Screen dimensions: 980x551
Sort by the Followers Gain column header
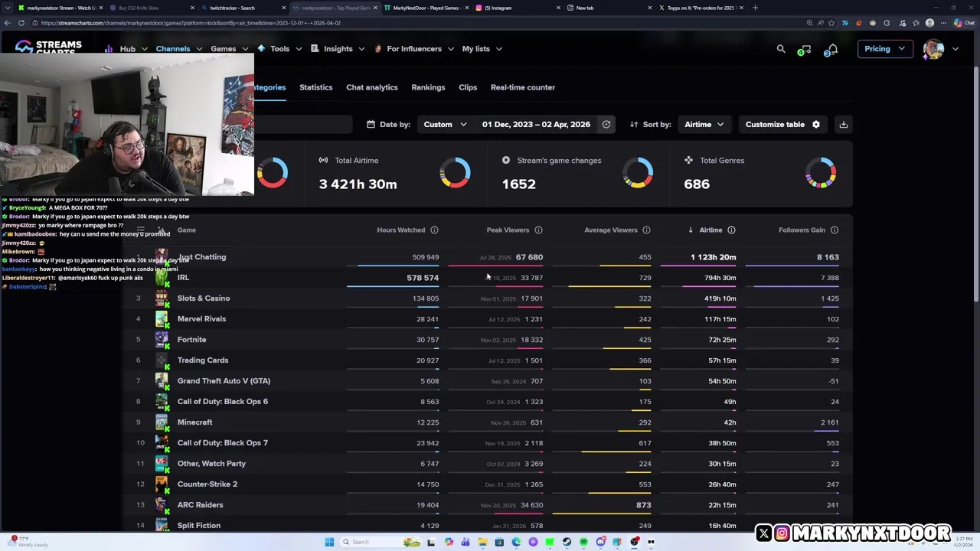tap(802, 230)
